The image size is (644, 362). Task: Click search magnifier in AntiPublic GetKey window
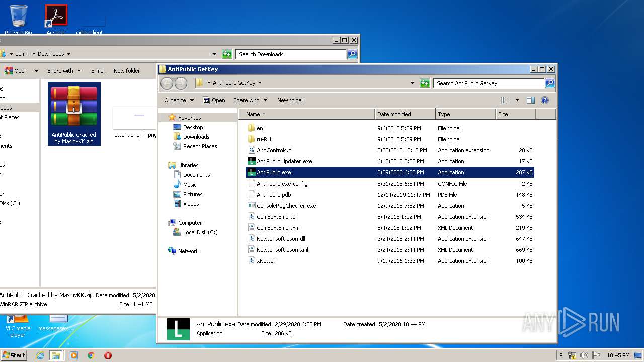point(549,83)
